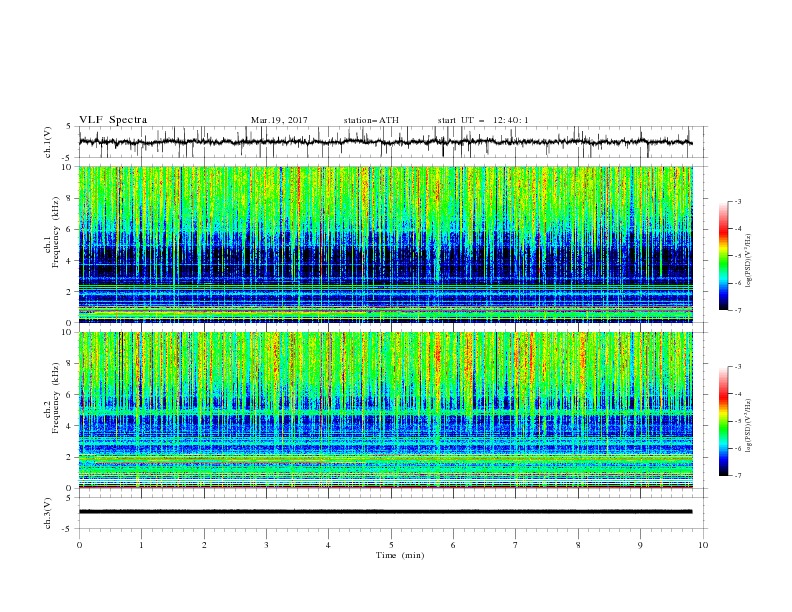Click the ch.2 PSD color bar
The image size is (792, 612).
tap(723, 421)
